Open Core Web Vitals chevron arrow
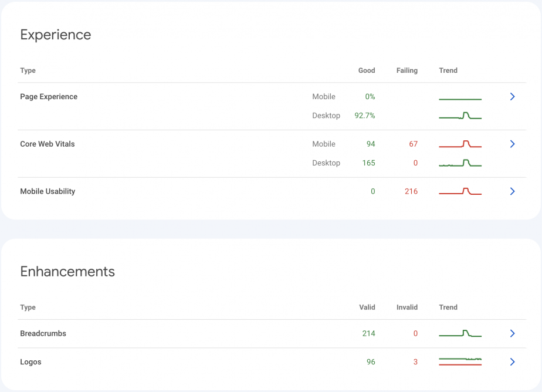 pyautogui.click(x=512, y=144)
